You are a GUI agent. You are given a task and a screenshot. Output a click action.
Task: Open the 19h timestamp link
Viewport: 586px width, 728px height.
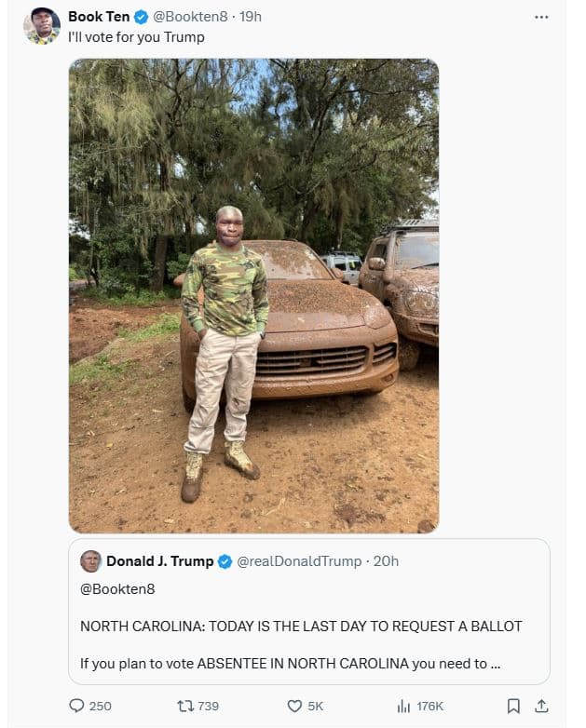point(250,17)
